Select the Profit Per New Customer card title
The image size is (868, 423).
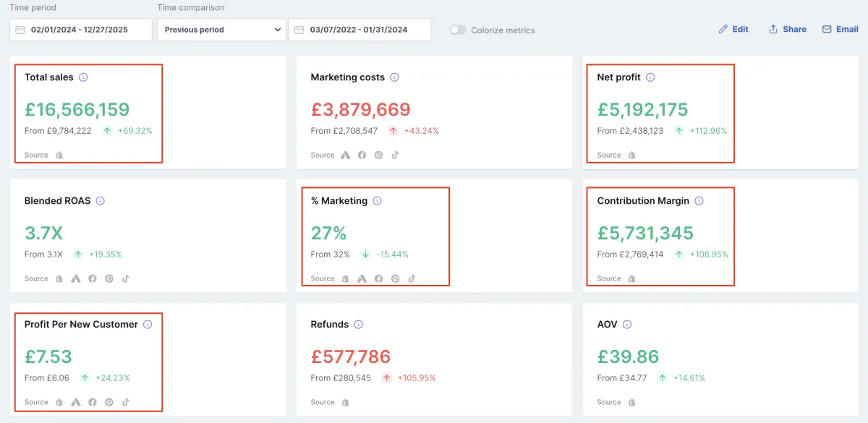(81, 325)
